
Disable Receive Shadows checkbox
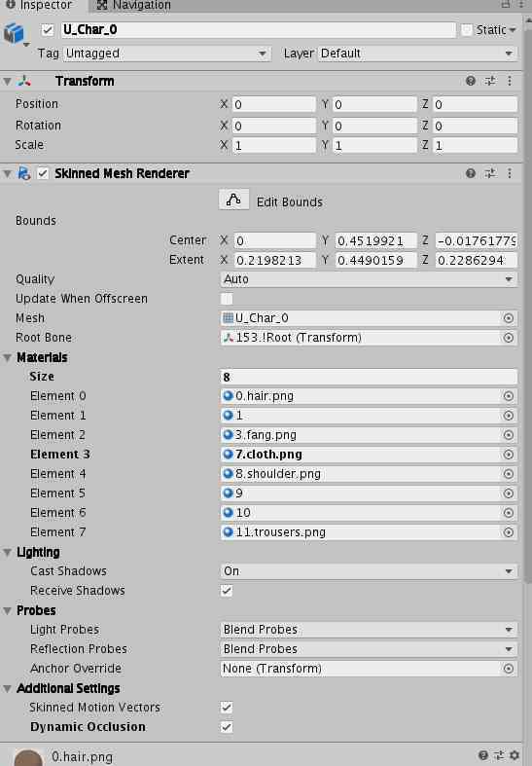pyautogui.click(x=227, y=591)
